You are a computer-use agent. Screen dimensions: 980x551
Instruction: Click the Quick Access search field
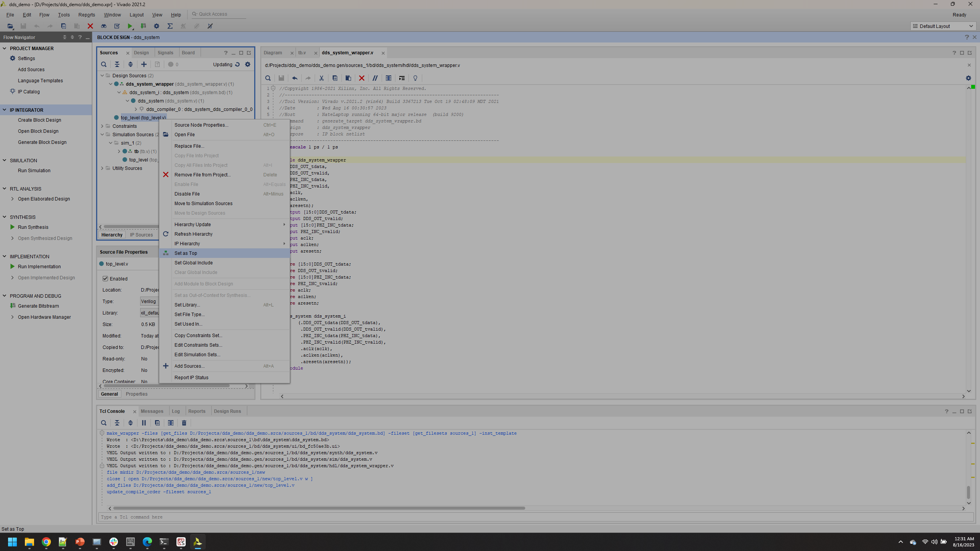pos(218,14)
